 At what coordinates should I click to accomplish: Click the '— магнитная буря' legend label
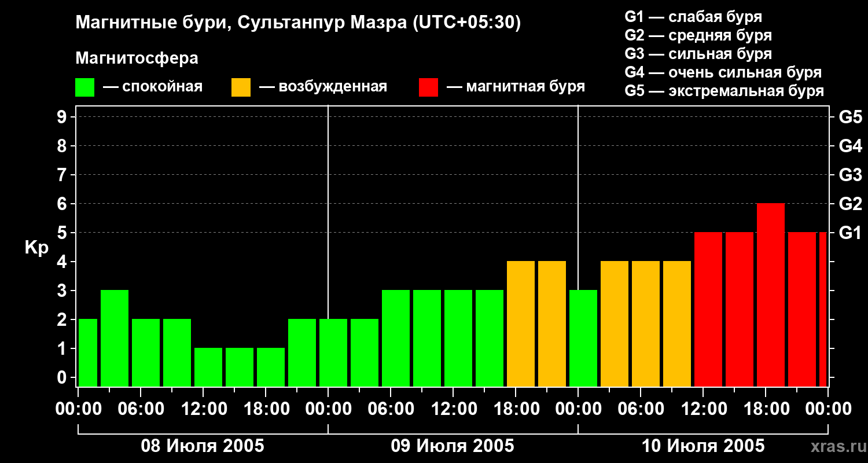pos(516,87)
